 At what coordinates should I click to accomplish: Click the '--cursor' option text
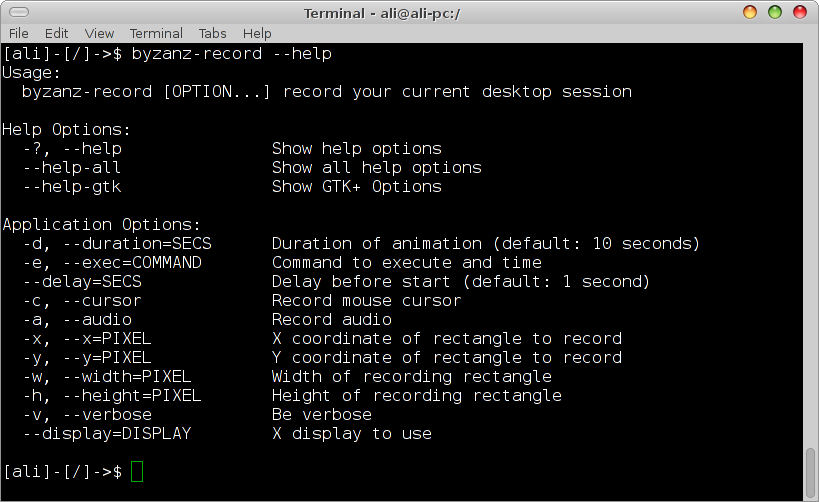click(102, 301)
